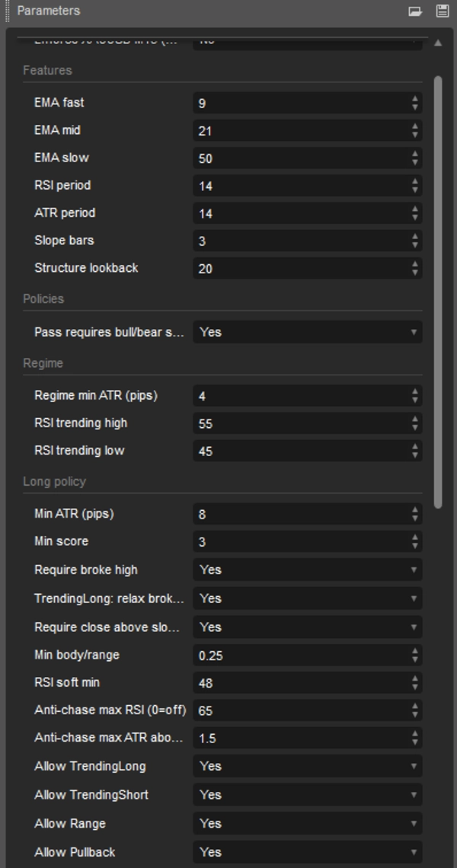Adjust the Min score stepper arrows

click(415, 541)
